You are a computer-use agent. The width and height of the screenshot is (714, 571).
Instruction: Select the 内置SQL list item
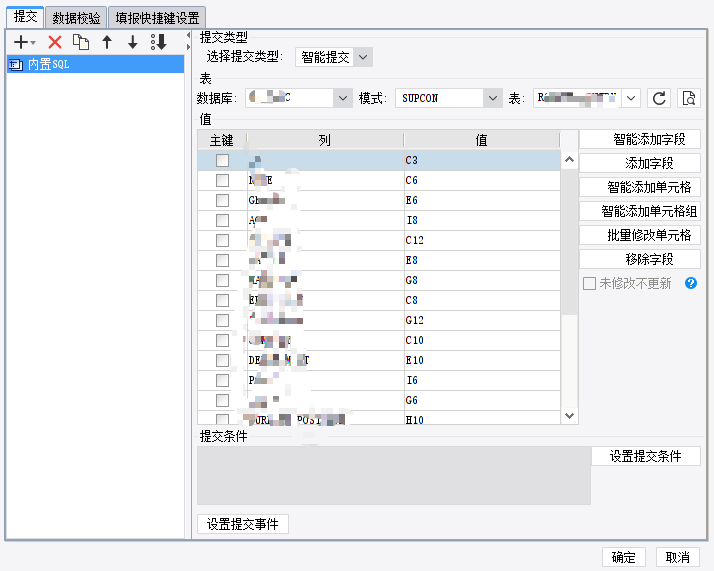[96, 64]
